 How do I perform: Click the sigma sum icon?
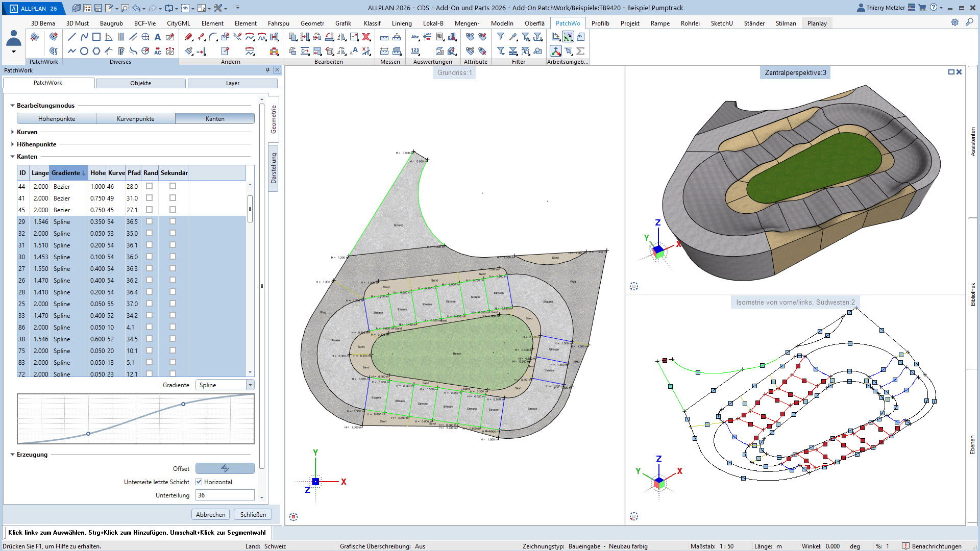[580, 51]
